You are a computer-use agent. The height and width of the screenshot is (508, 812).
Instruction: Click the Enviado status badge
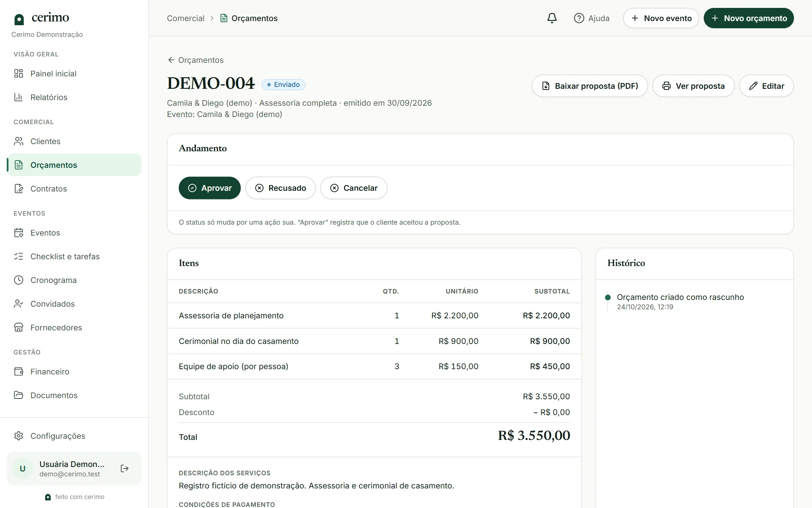(283, 85)
